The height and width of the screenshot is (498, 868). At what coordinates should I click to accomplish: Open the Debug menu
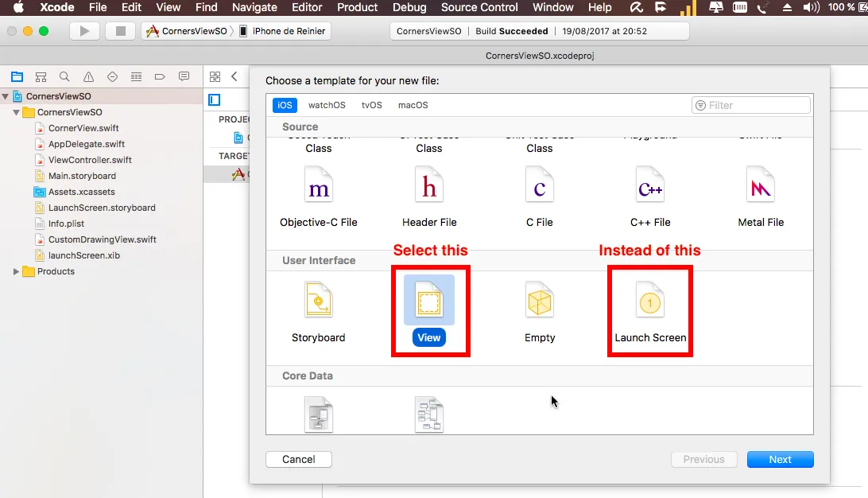pyautogui.click(x=409, y=7)
